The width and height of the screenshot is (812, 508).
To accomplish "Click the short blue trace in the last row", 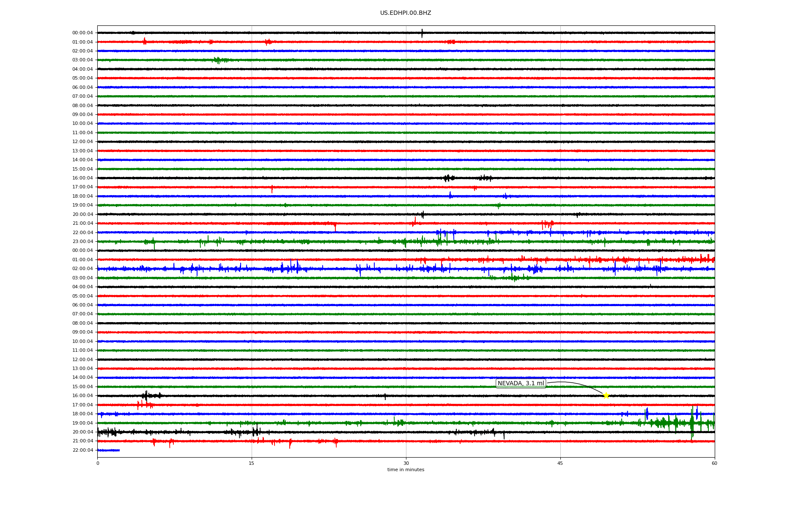I will 108,450.
